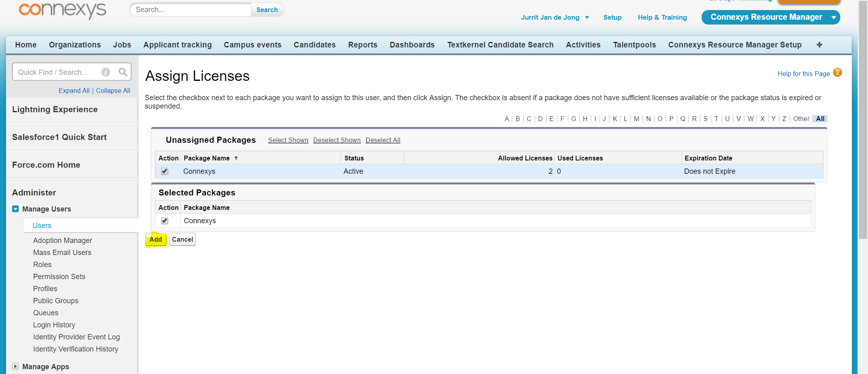Open the Talentpools tab
Viewport: 868px width, 374px height.
635,45
